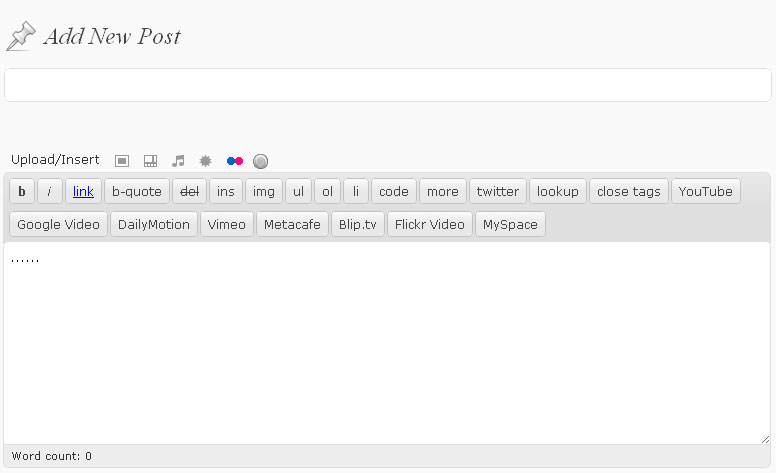Viewport: 776px width, 473px height.
Task: Click the twitter button
Action: [497, 191]
